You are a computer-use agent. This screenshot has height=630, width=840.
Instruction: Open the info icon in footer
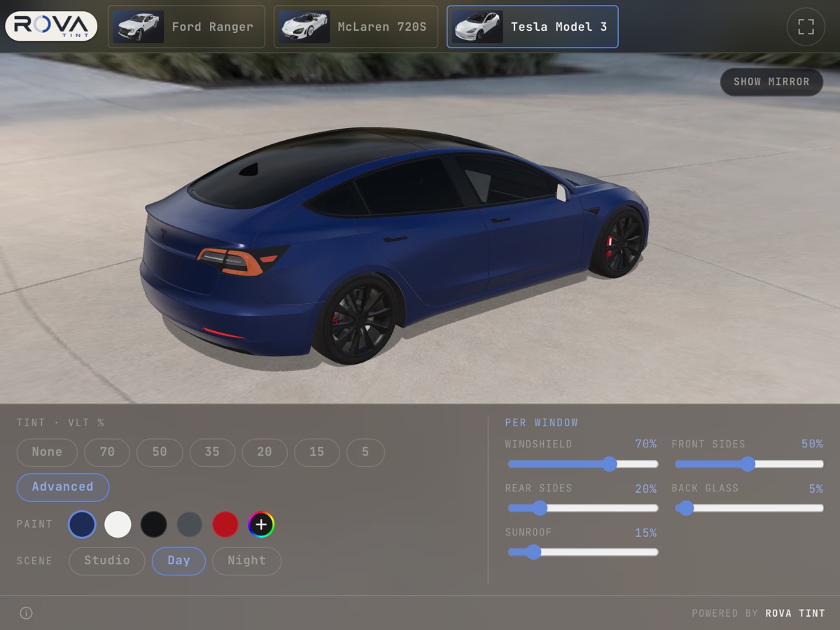(26, 613)
